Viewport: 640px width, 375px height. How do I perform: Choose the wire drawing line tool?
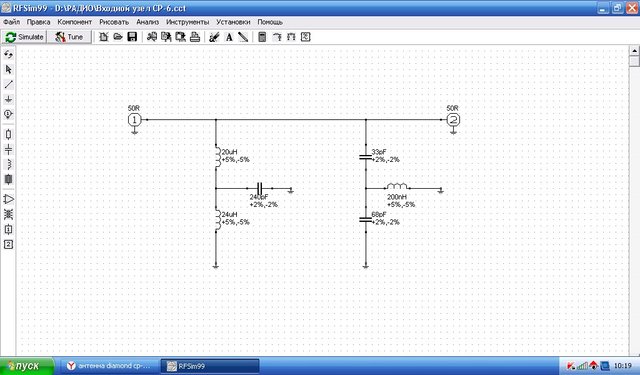click(8, 84)
